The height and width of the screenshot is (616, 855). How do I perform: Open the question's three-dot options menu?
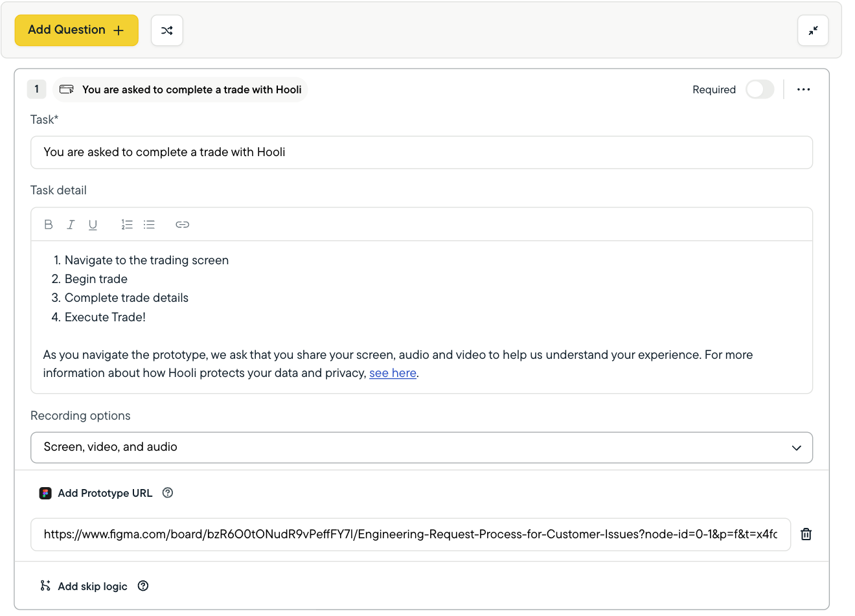pyautogui.click(x=803, y=89)
